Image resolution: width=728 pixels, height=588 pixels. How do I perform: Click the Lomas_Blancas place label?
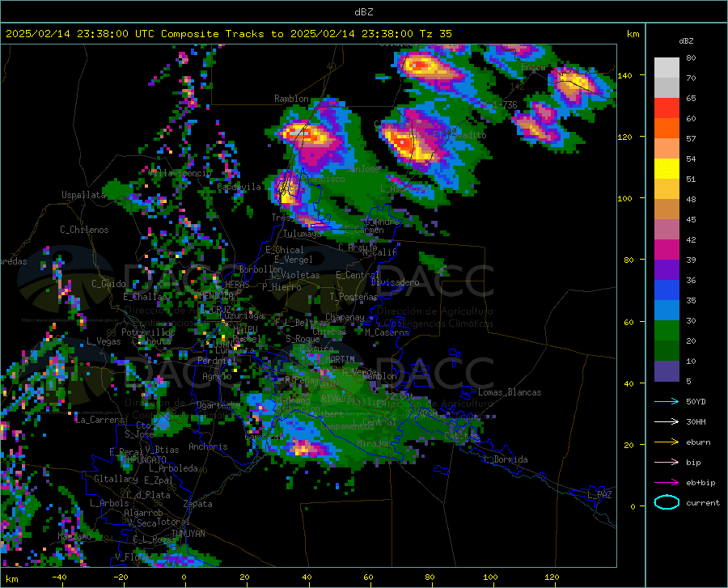pyautogui.click(x=510, y=392)
